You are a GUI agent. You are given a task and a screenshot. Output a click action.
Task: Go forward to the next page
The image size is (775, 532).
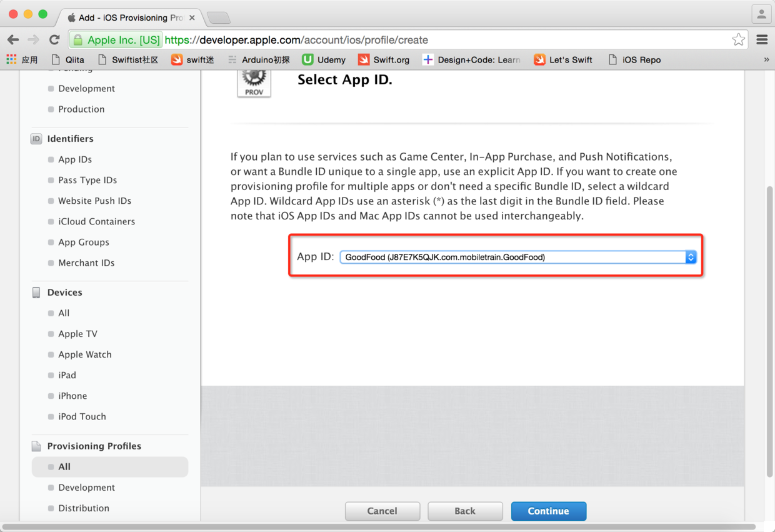34,40
